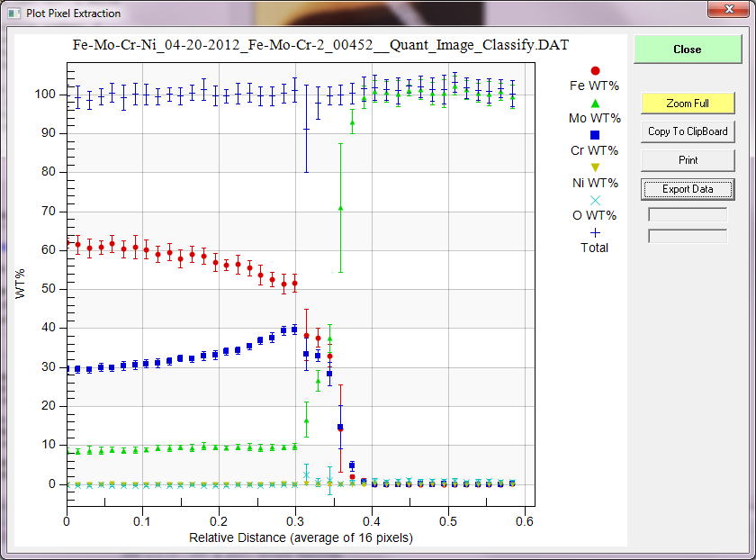Click the yellow triangle Ni legend marker
Image resolution: width=756 pixels, height=560 pixels.
click(594, 167)
